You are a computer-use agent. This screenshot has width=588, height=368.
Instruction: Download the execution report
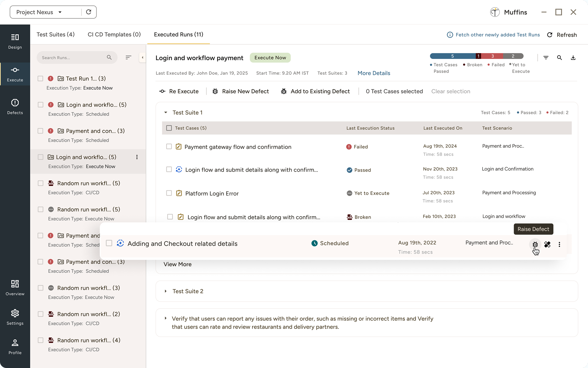coord(573,58)
